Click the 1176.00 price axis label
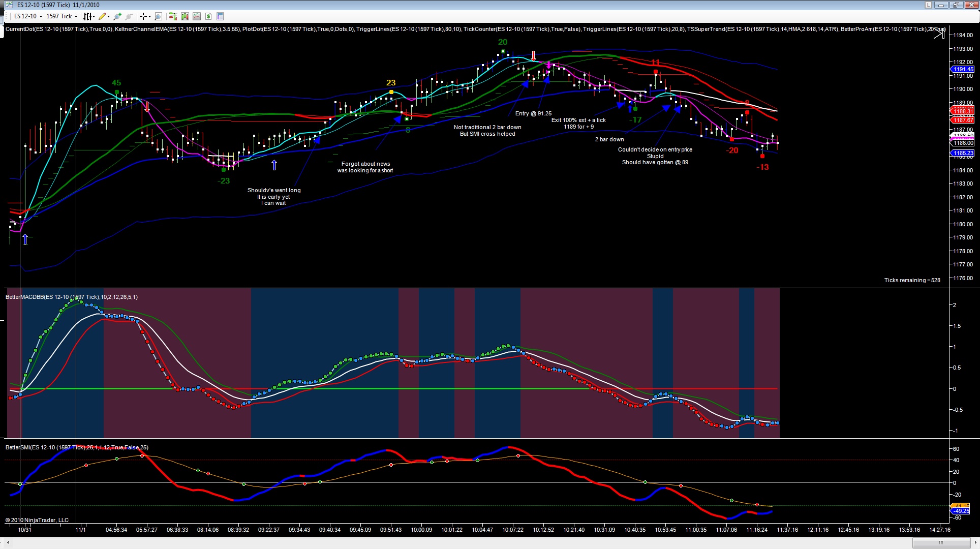 [x=963, y=278]
